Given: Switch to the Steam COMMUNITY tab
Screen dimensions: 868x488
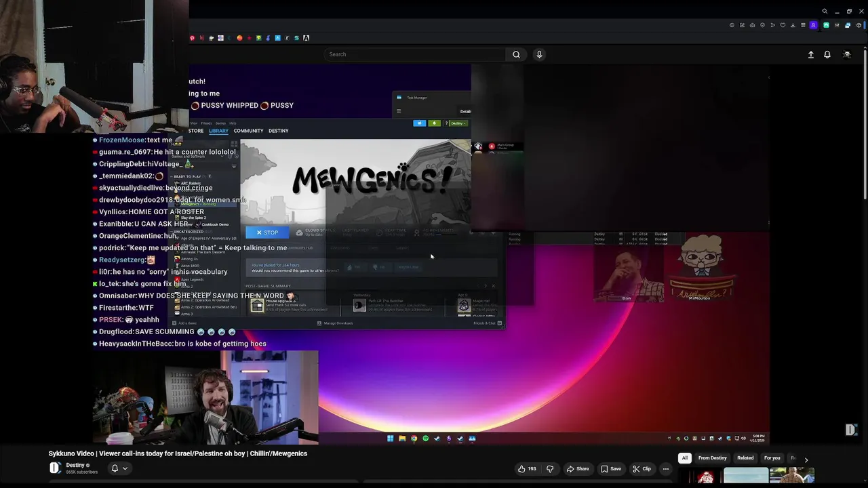Looking at the screenshot, I should click(248, 131).
